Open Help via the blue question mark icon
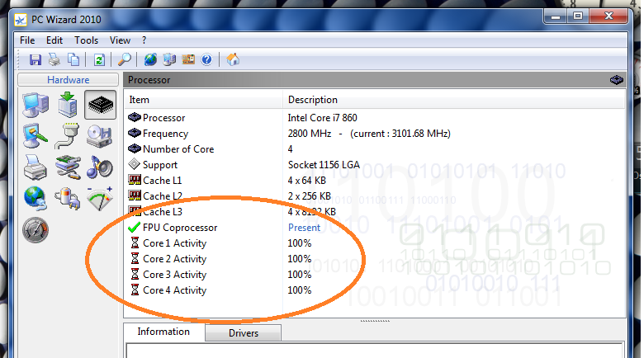The image size is (644, 358). [x=206, y=60]
